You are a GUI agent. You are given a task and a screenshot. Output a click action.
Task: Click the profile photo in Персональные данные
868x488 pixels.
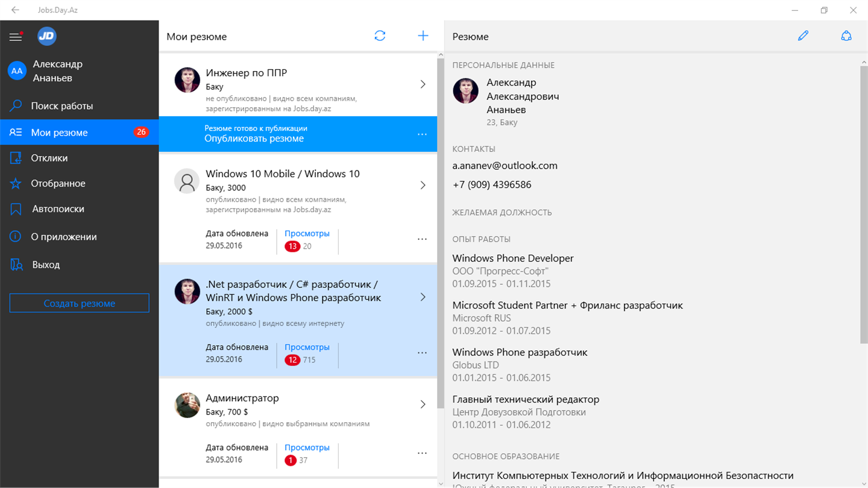pos(465,90)
